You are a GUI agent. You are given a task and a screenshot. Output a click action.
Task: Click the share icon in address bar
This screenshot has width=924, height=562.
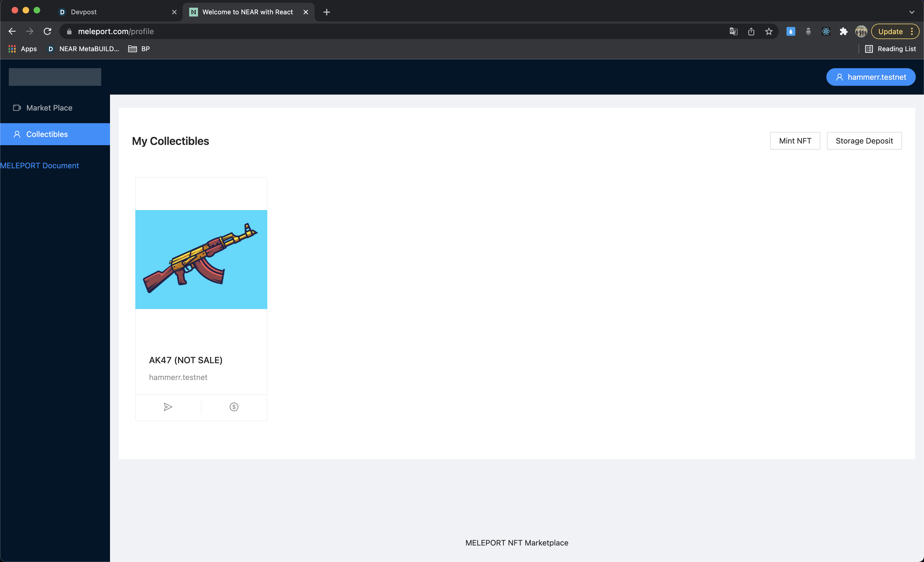[751, 32]
